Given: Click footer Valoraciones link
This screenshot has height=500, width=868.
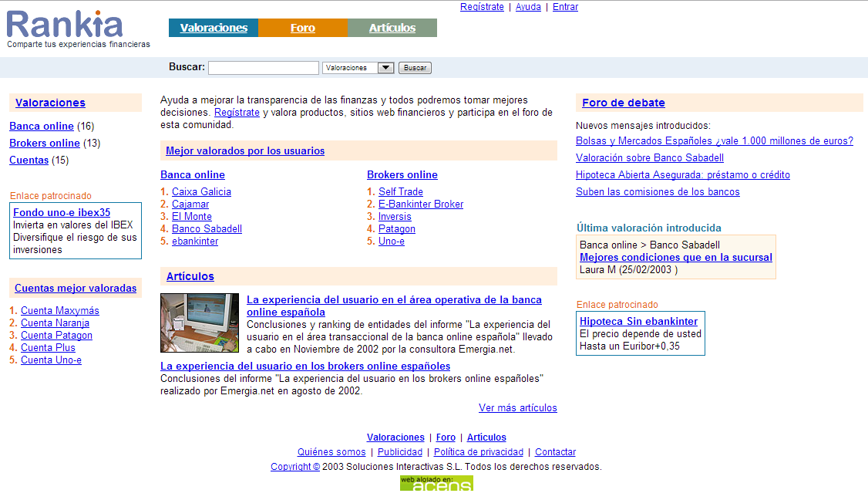Looking at the screenshot, I should (395, 437).
